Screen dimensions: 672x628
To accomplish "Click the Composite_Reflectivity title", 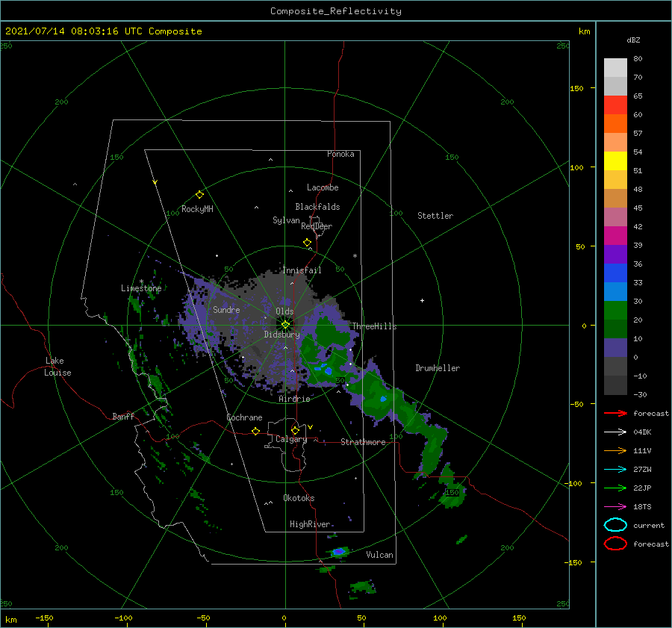I will point(336,11).
